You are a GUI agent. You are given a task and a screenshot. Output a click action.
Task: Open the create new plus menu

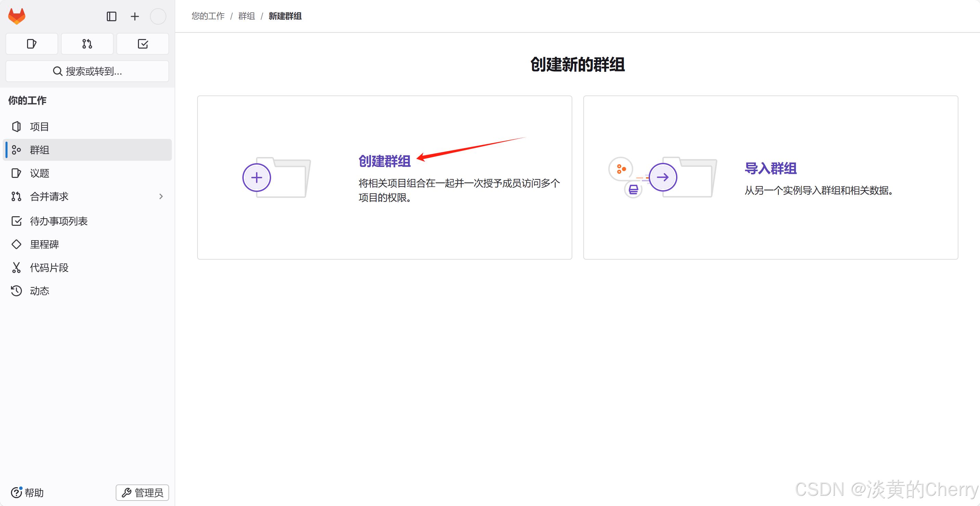click(x=135, y=16)
